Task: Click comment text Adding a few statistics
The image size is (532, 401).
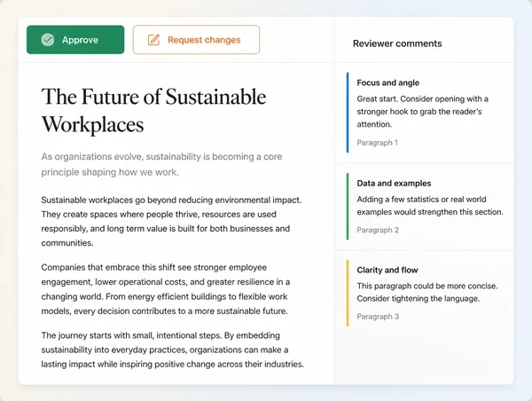Action: pos(430,206)
